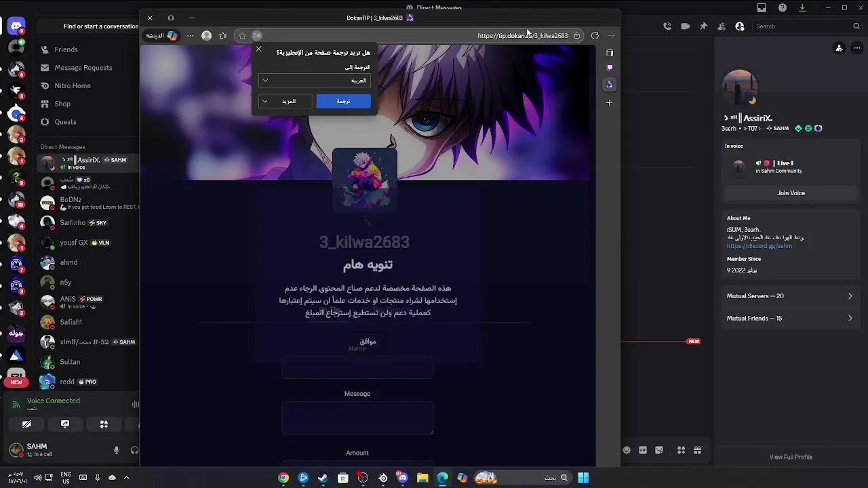Open activities button in voice panel
Image resolution: width=868 pixels, height=488 pixels.
(104, 424)
